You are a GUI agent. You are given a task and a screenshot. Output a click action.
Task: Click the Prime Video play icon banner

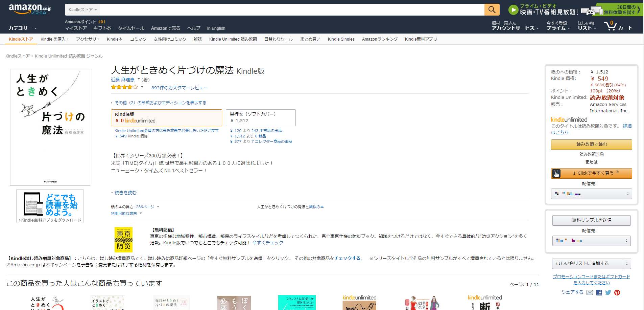(x=513, y=10)
